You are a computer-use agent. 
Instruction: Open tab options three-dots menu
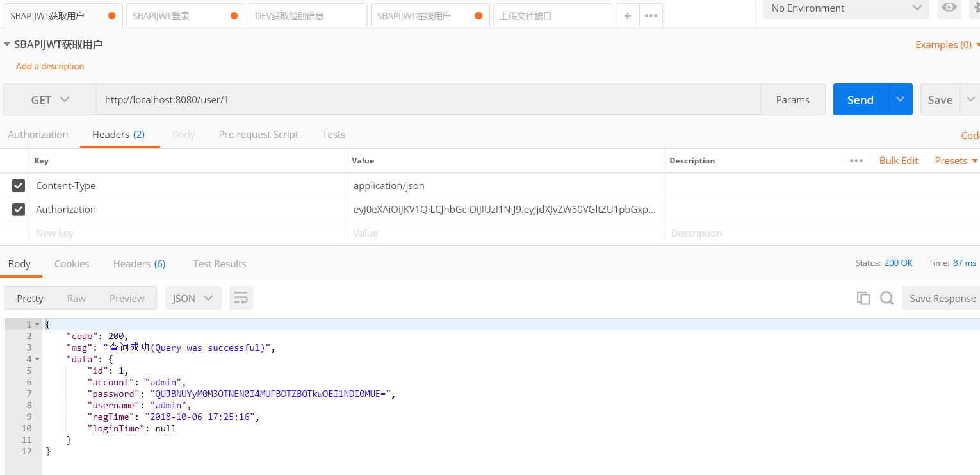[651, 16]
